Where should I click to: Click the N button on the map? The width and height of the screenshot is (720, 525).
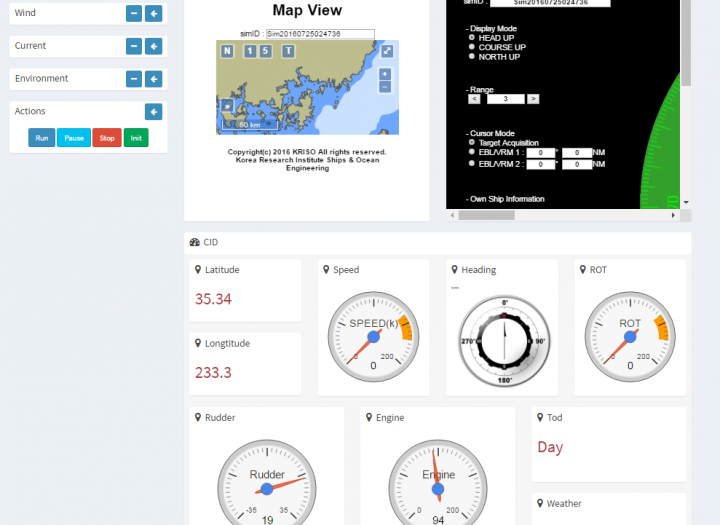[x=226, y=51]
